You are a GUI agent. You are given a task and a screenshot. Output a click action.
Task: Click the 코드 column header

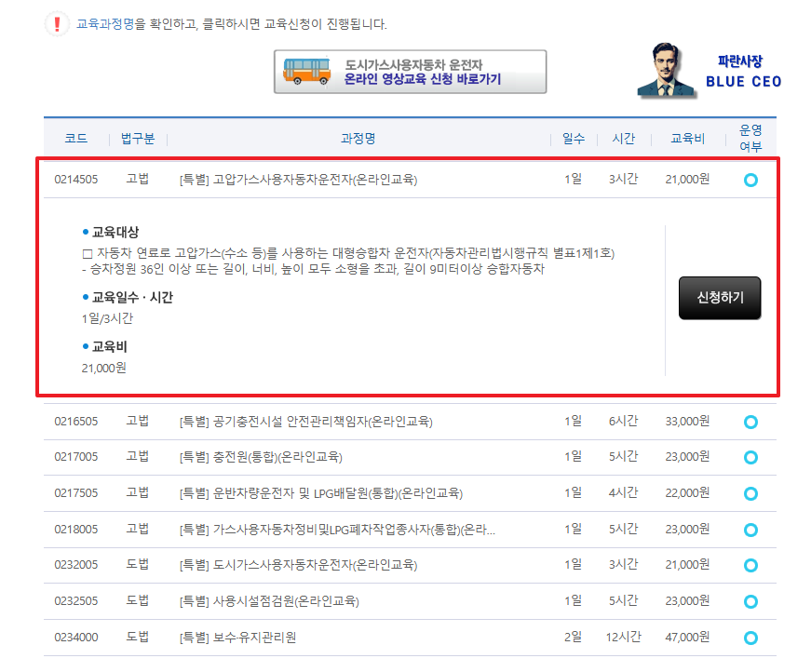coord(75,137)
